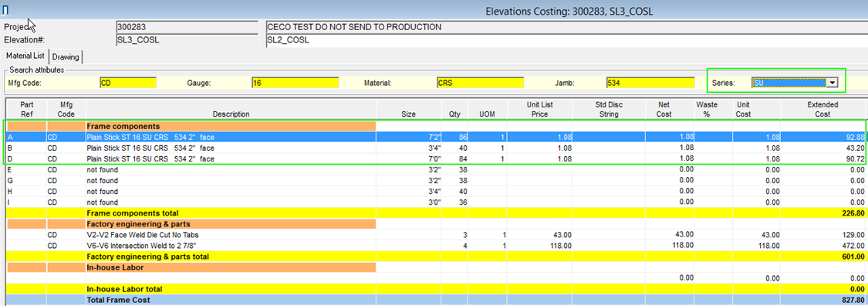Image resolution: width=868 pixels, height=306 pixels.
Task: Click the In-house Labor total row
Action: pyautogui.click(x=435, y=289)
